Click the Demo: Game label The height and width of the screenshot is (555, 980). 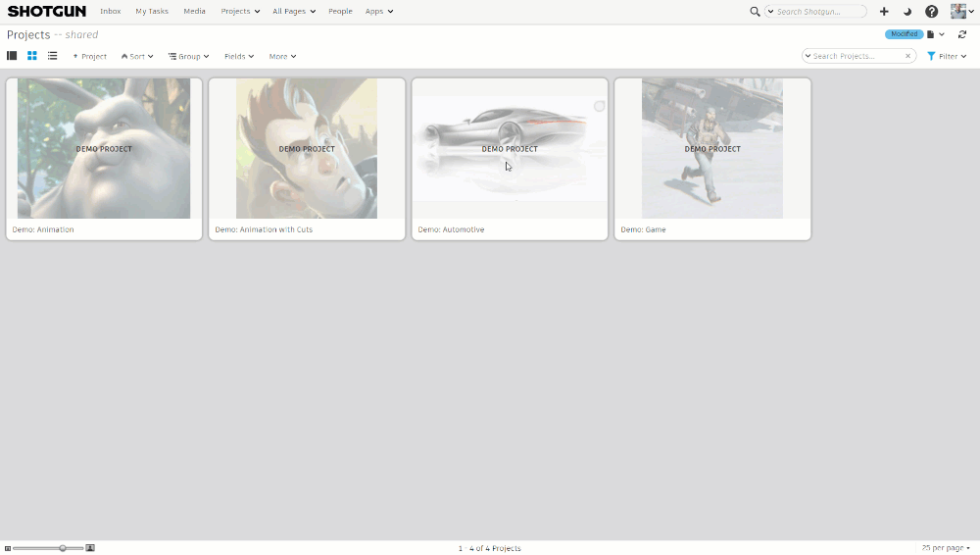click(x=643, y=229)
